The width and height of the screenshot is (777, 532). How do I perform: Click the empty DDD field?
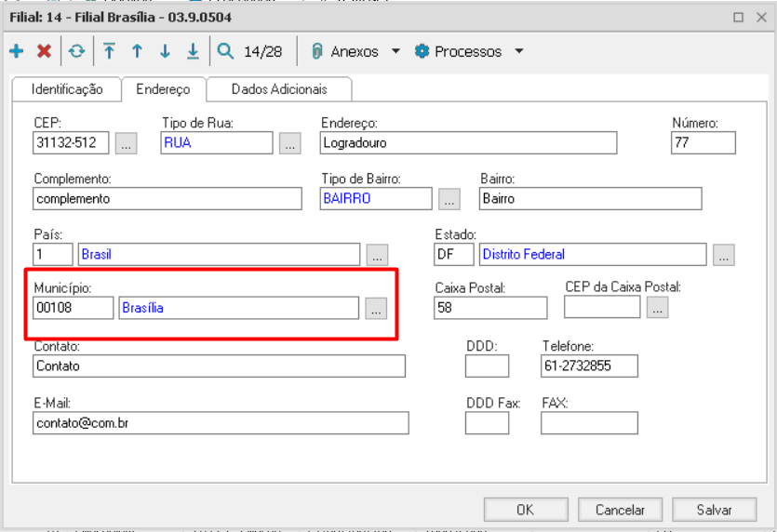coord(487,366)
